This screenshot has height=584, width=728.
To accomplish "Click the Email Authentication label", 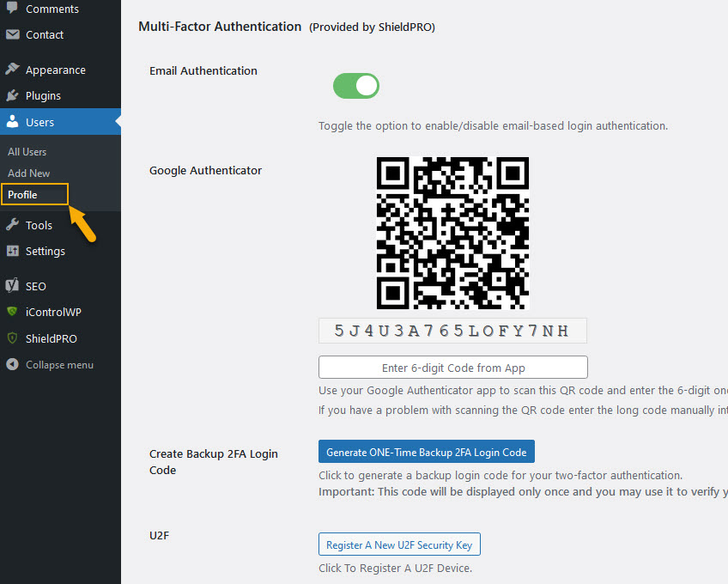I will (203, 70).
